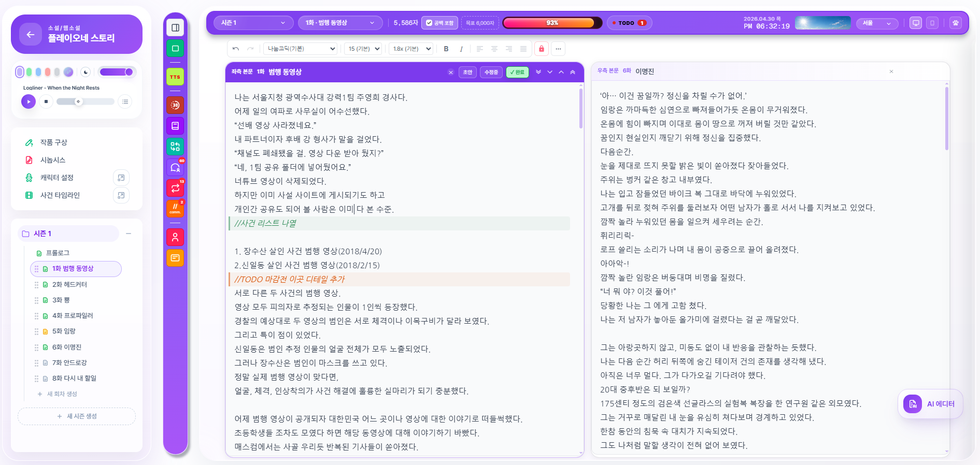Image resolution: width=980 pixels, height=465 pixels.
Task: Open the orange comments tool
Action: tap(175, 209)
